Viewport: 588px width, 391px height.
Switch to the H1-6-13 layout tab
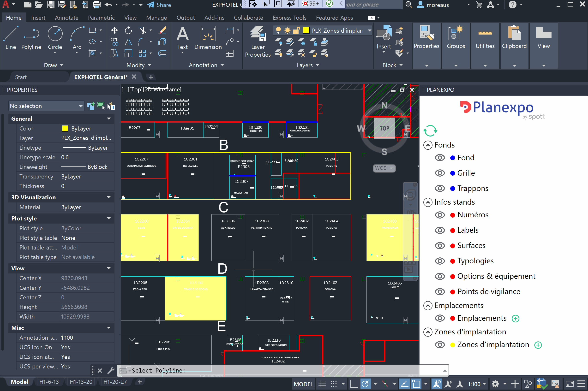coord(49,382)
